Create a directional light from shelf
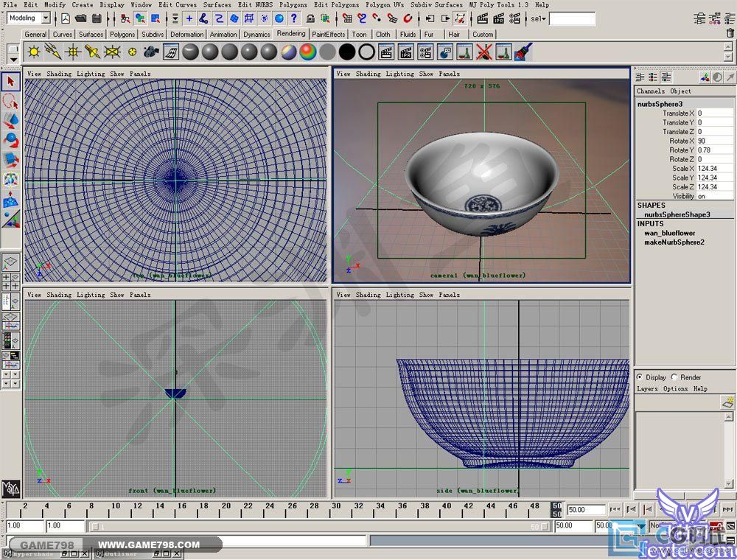 (53, 52)
